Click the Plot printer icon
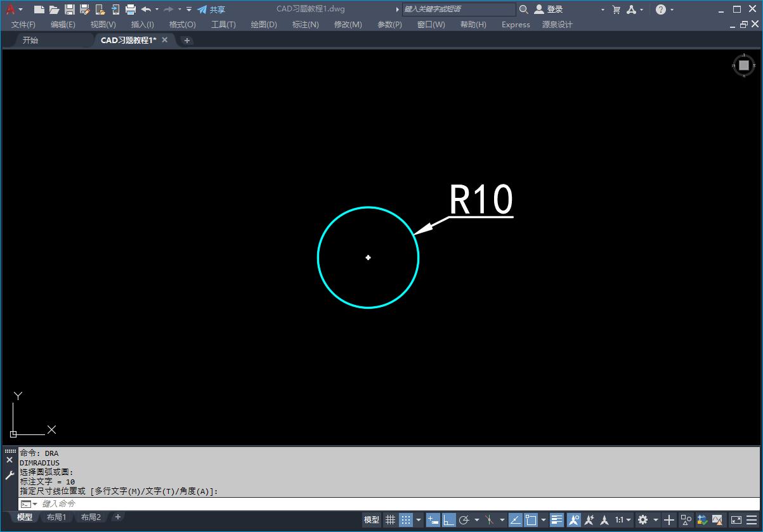Viewport: 763px width, 532px height. [131, 10]
